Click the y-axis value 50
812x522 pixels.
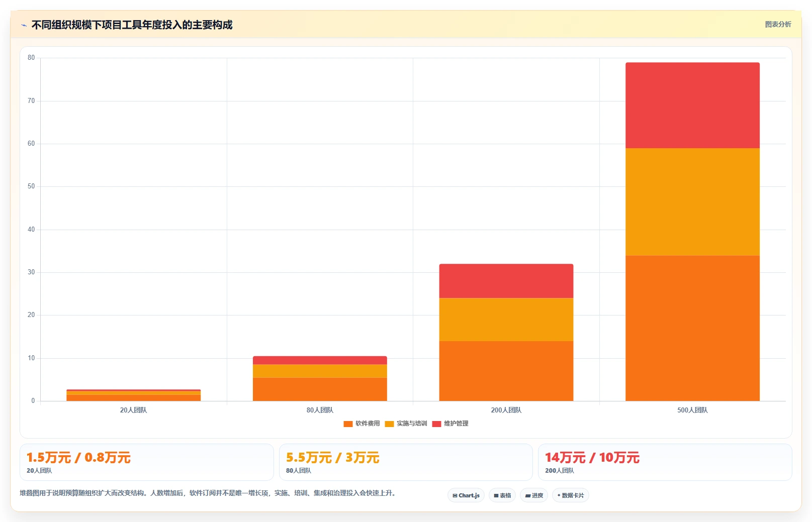click(x=31, y=186)
